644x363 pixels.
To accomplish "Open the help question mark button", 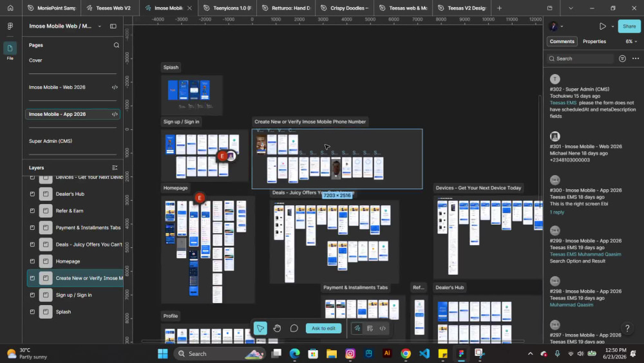I will point(627,328).
